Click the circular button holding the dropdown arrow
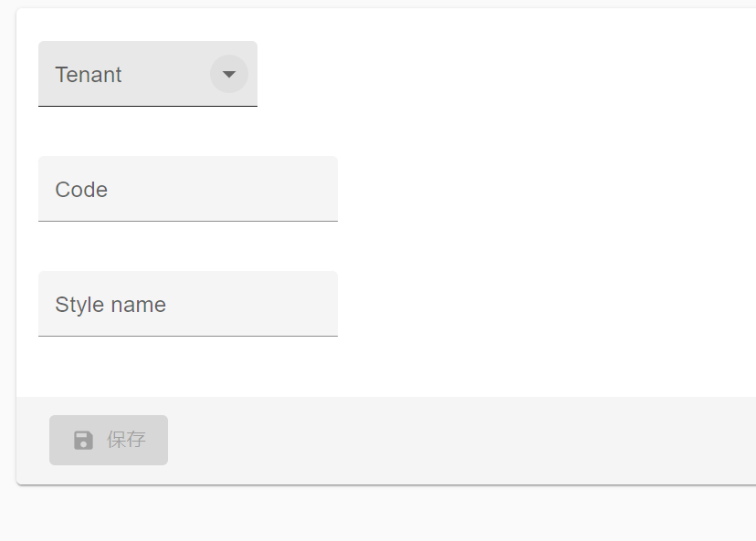The width and height of the screenshot is (756, 541). coord(228,74)
